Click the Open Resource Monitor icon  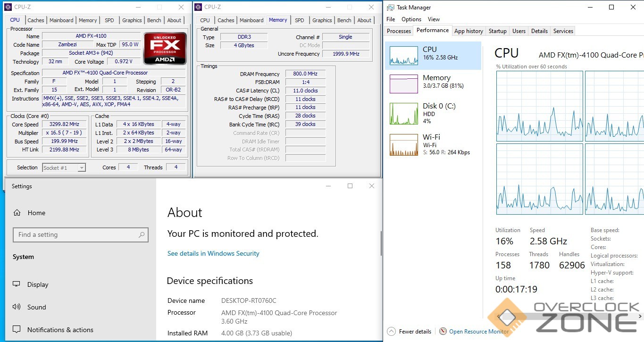(443, 332)
